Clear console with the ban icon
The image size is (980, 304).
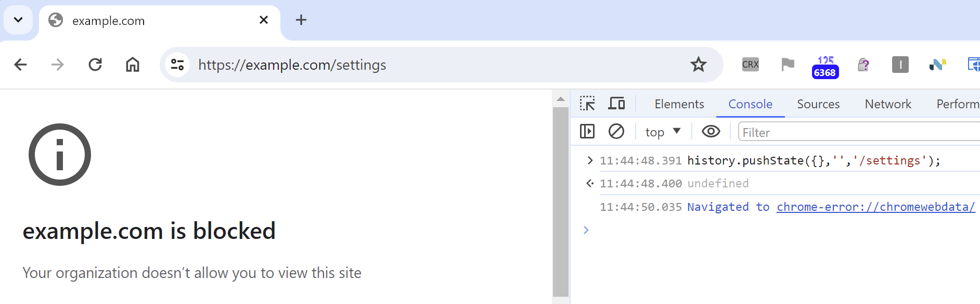[616, 131]
